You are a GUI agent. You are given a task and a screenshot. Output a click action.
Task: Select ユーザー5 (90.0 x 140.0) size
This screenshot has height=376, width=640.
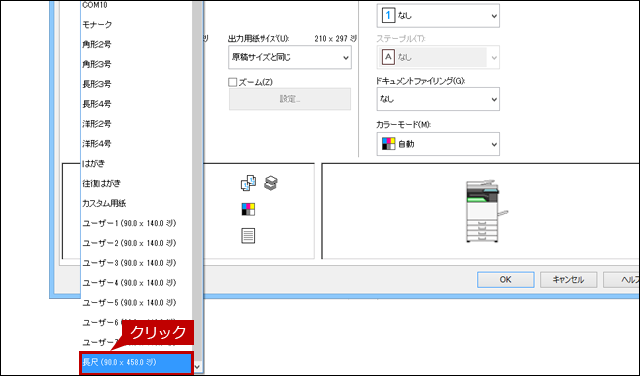(x=136, y=303)
